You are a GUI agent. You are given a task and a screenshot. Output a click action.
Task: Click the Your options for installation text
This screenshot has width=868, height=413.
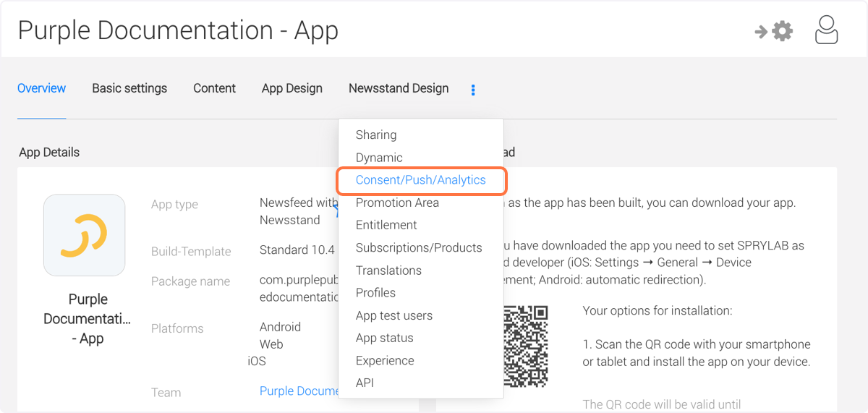pyautogui.click(x=658, y=311)
